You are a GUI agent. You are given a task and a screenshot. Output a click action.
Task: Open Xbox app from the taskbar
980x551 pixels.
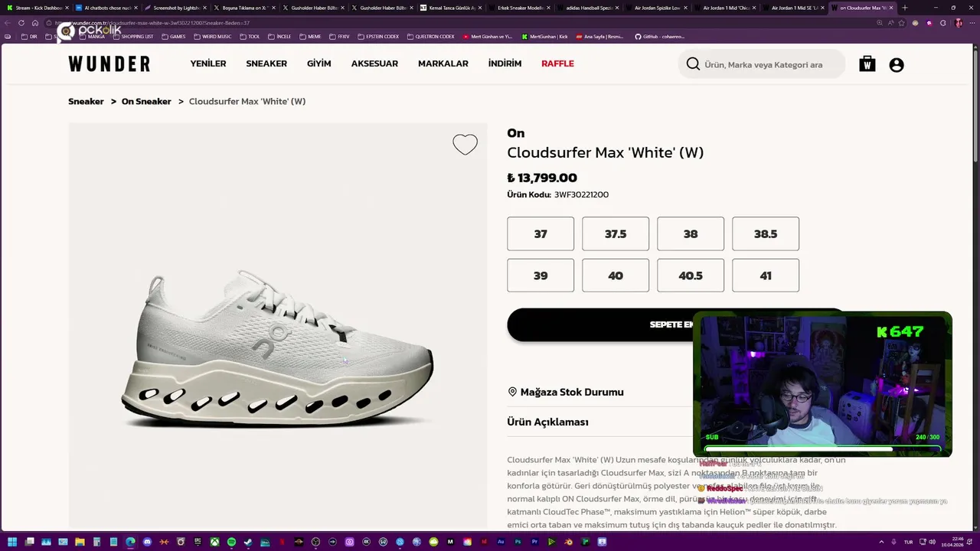click(x=215, y=542)
